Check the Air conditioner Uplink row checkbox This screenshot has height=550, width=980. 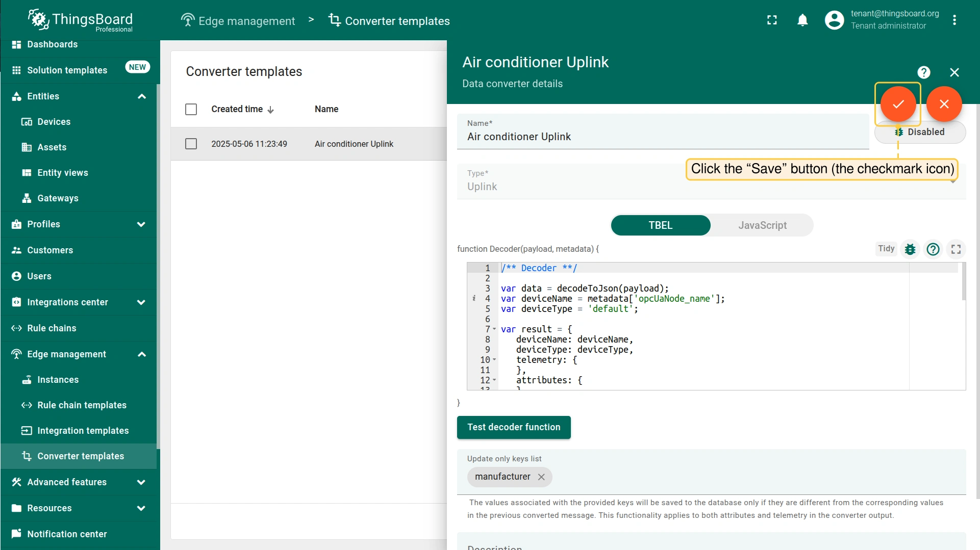(x=191, y=144)
